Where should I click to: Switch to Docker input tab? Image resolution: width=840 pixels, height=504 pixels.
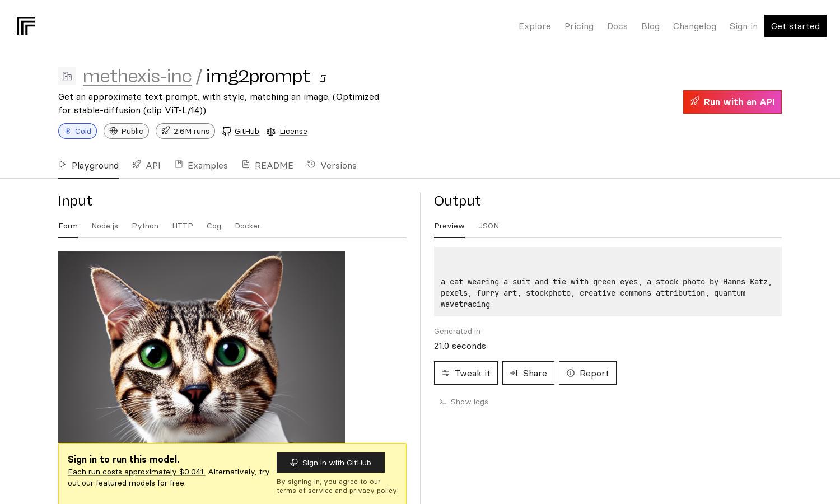(x=248, y=226)
